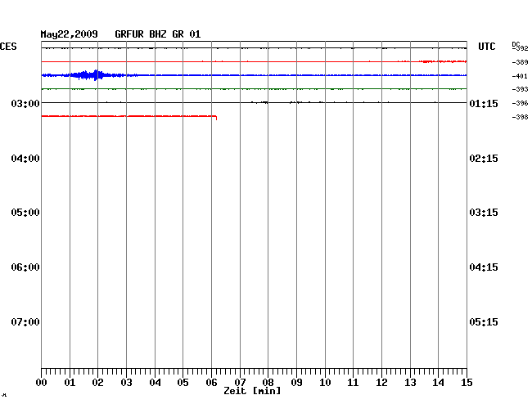
Task: Click the 03:15 UTC label
Action: coord(484,213)
